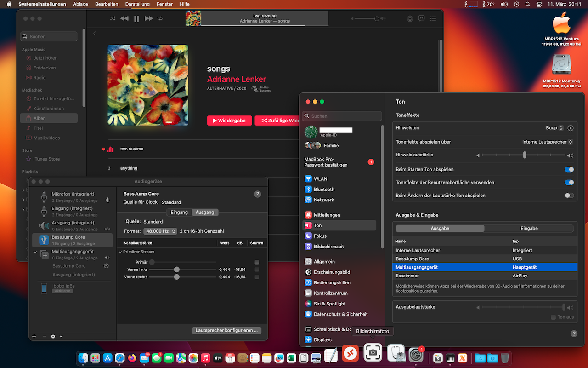Collapse the Multiausgangsgerät device entry
This screenshot has width=588, height=368.
[x=35, y=252]
